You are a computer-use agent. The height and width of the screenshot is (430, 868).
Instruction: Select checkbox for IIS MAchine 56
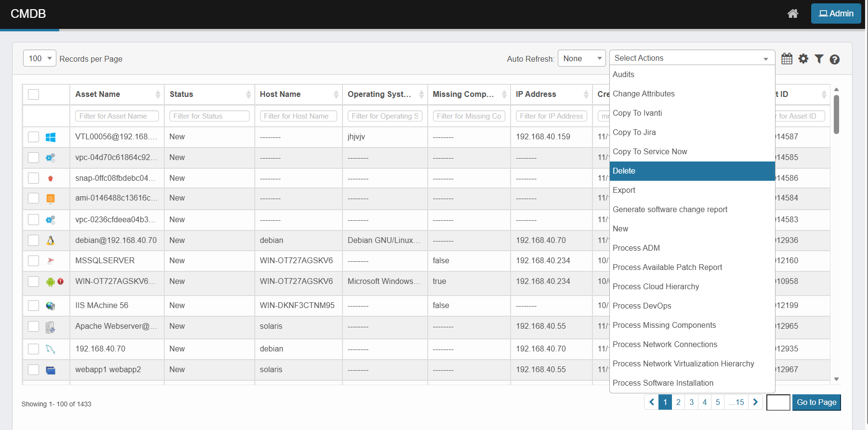click(x=34, y=306)
